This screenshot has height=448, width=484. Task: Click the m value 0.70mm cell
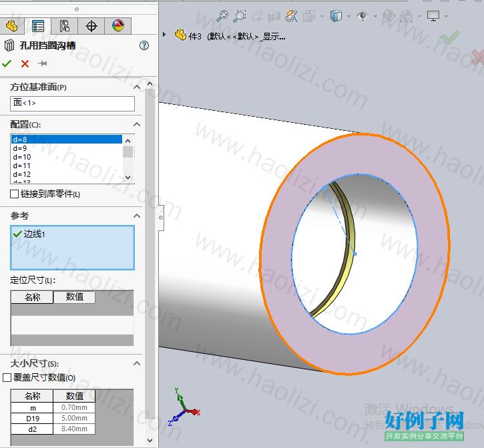pos(74,407)
